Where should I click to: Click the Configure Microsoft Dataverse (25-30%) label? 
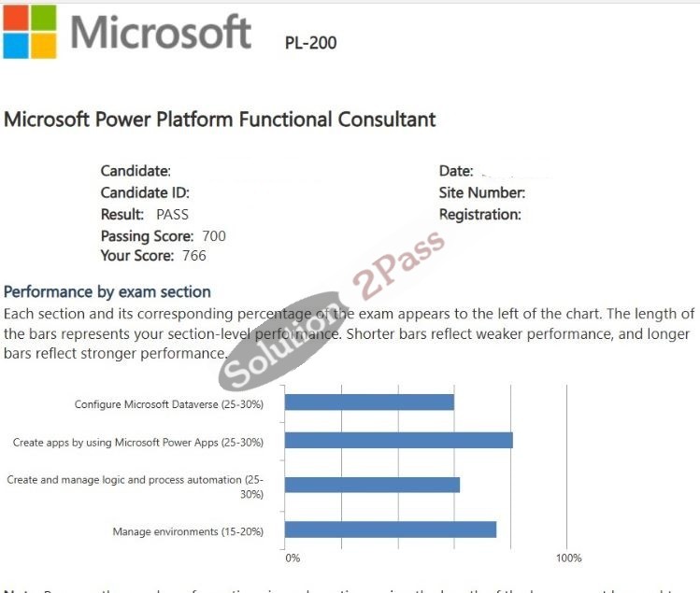[169, 404]
